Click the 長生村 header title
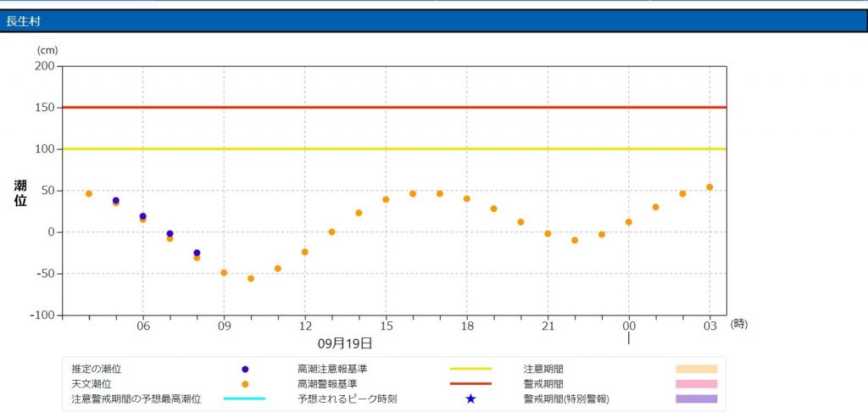 22,21
